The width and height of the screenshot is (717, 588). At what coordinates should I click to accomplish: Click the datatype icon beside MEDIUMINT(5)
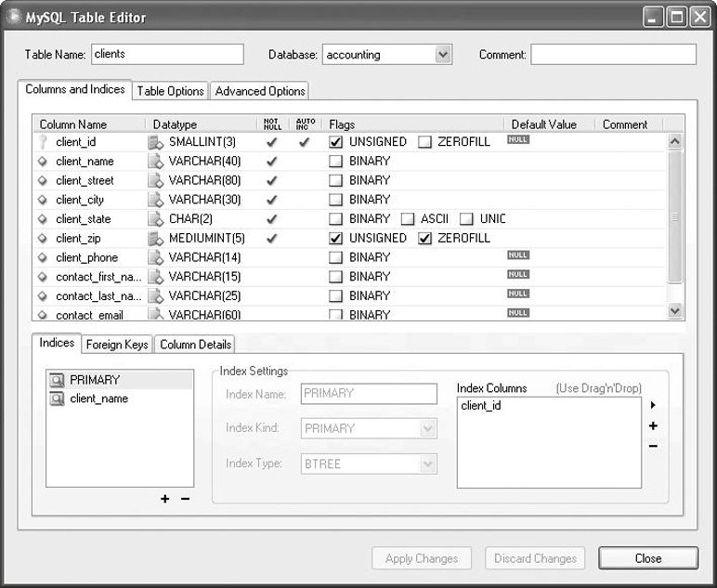pyautogui.click(x=155, y=238)
